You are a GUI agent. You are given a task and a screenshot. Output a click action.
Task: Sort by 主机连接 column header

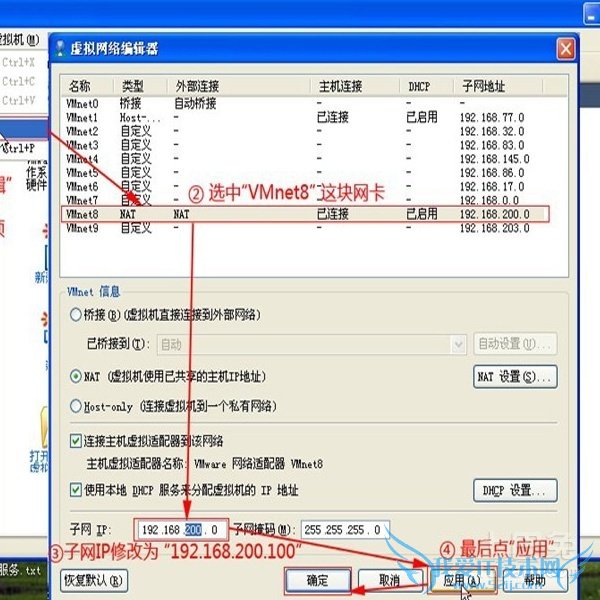pos(355,86)
